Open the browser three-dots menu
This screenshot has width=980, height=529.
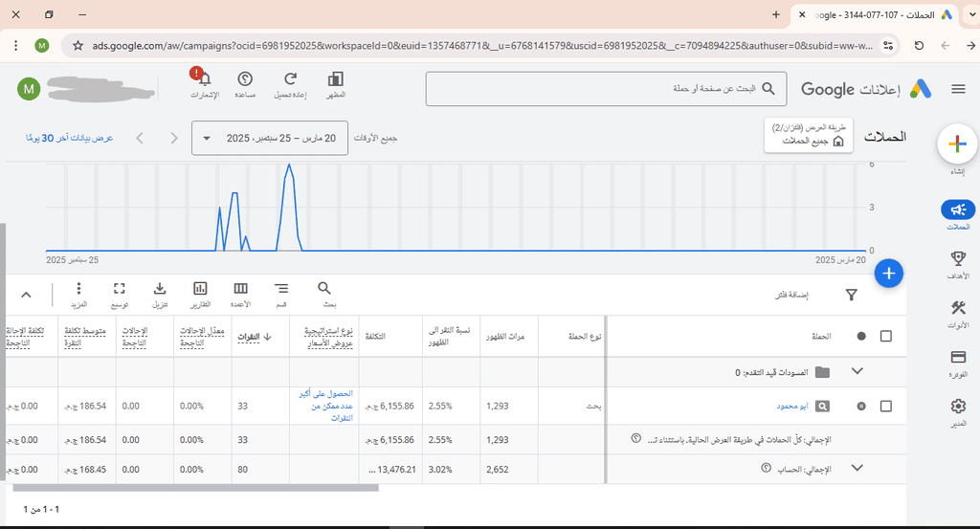coord(15,46)
